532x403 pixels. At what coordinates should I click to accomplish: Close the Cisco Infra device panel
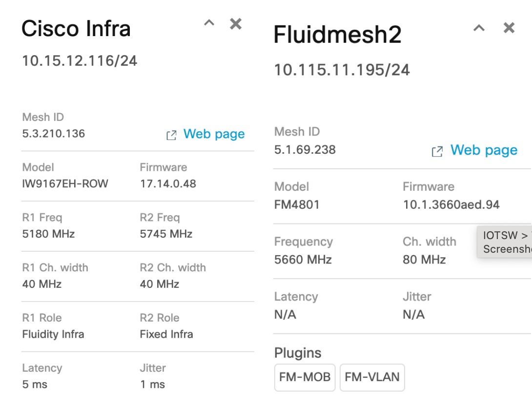235,23
